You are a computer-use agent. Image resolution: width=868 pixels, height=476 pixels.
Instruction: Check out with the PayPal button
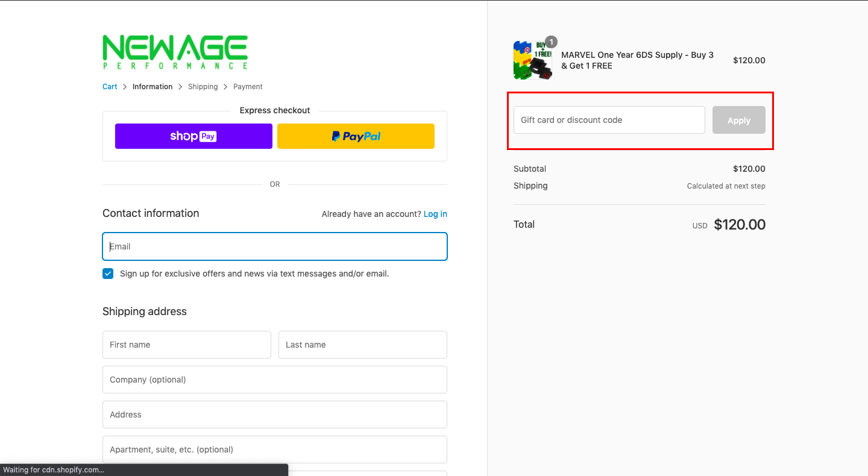click(x=356, y=136)
